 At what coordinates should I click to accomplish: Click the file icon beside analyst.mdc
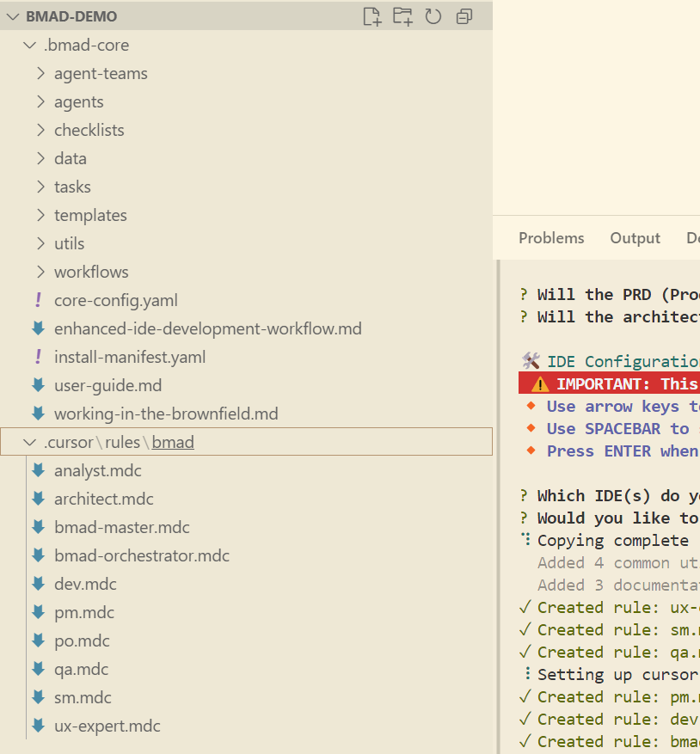[x=38, y=470]
